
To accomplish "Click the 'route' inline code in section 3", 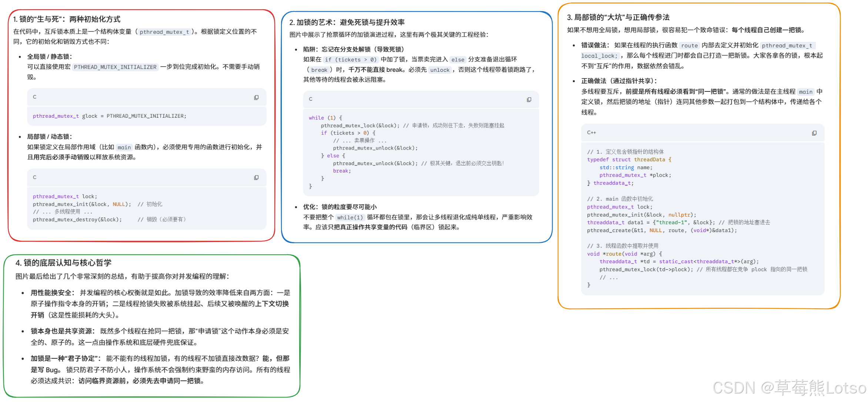I will tap(689, 46).
